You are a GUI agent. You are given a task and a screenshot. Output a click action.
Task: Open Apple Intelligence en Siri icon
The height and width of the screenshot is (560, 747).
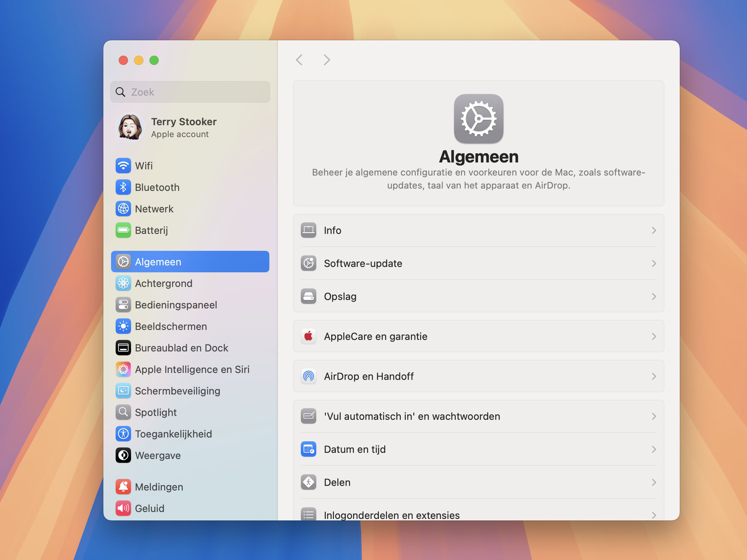coord(123,369)
